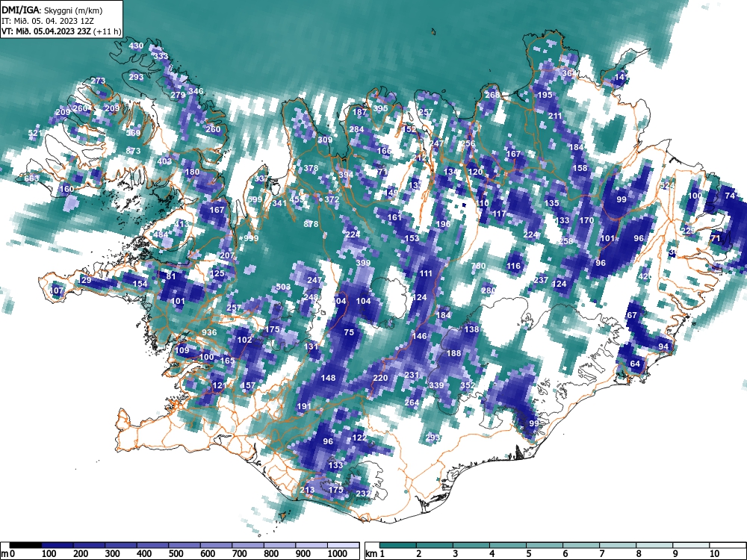Image resolution: width=747 pixels, height=560 pixels.
Task: Click the map value '999'
Action: [x=251, y=239]
